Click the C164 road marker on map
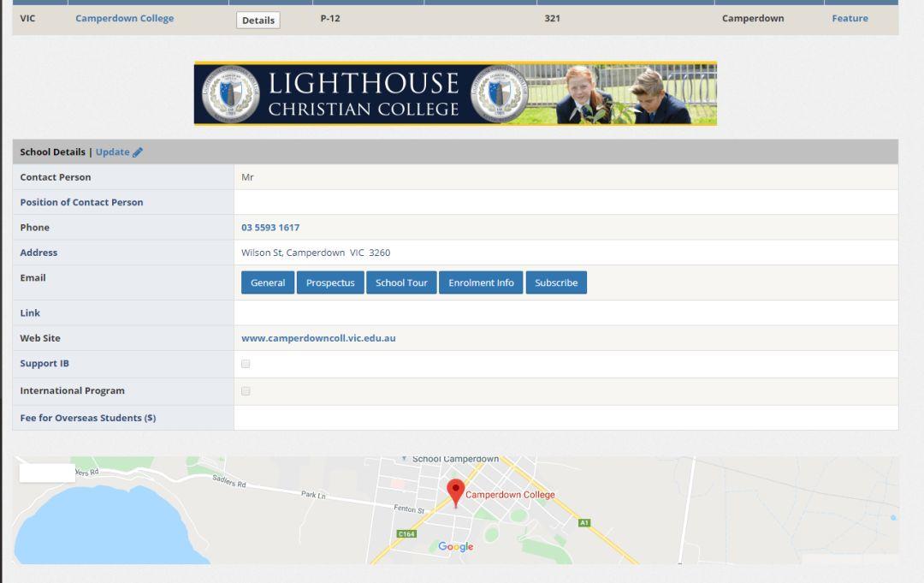This screenshot has width=924, height=583. coord(406,534)
